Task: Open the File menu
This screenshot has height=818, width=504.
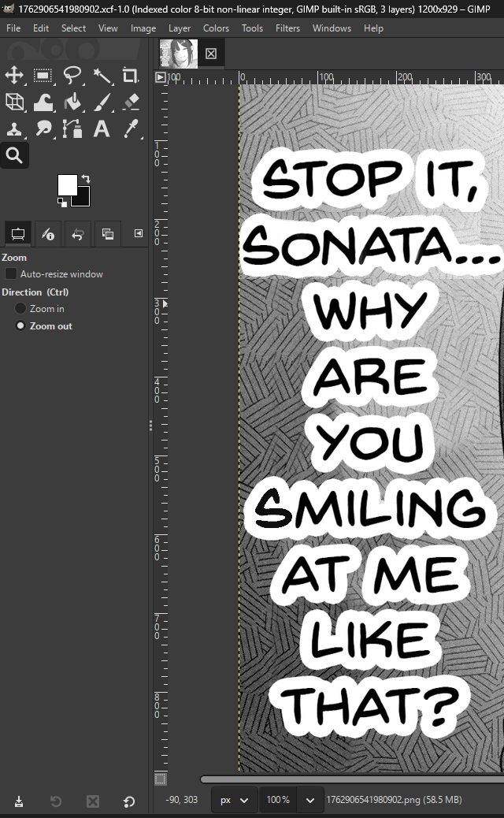Action: click(13, 28)
